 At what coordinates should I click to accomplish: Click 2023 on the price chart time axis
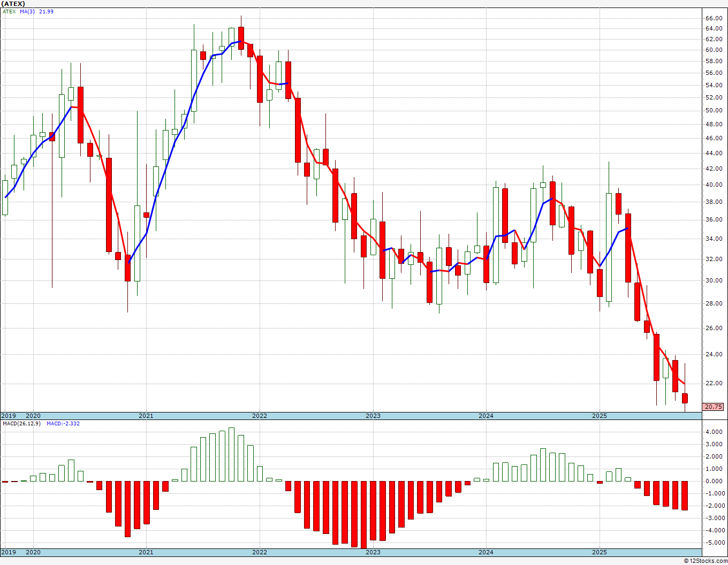pyautogui.click(x=373, y=416)
